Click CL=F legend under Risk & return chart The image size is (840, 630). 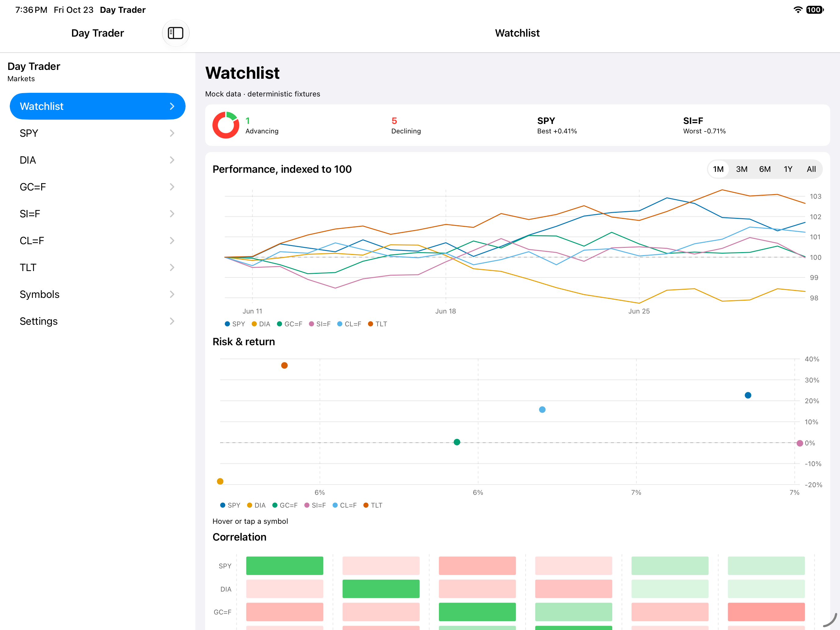click(x=345, y=505)
